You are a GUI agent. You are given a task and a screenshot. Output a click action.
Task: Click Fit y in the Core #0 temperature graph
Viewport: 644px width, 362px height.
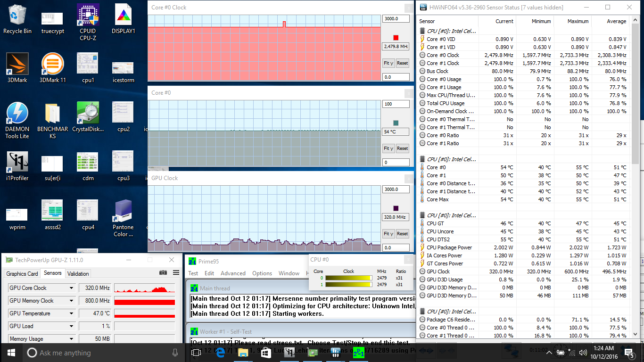388,148
